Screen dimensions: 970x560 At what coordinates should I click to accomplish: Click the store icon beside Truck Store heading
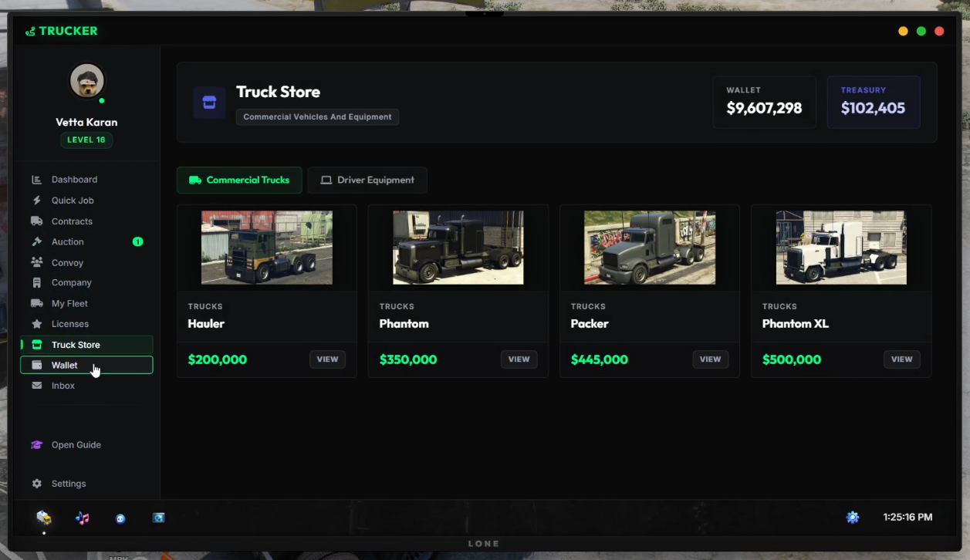point(209,103)
